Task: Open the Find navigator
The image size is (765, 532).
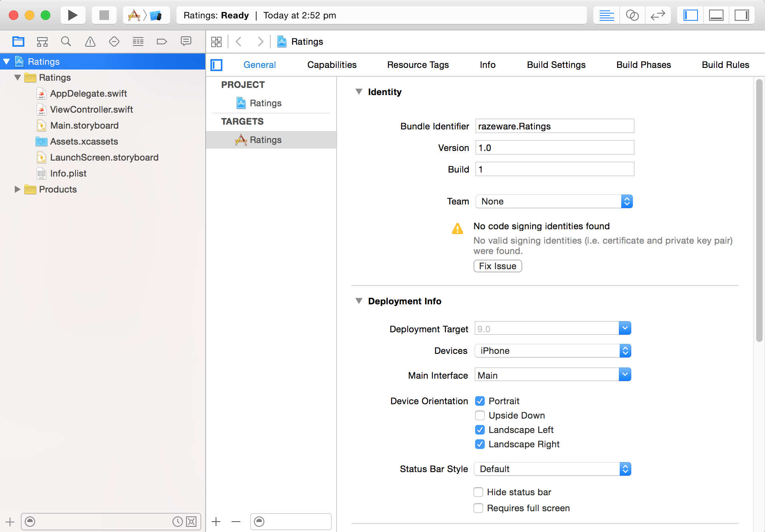Action: [x=66, y=42]
